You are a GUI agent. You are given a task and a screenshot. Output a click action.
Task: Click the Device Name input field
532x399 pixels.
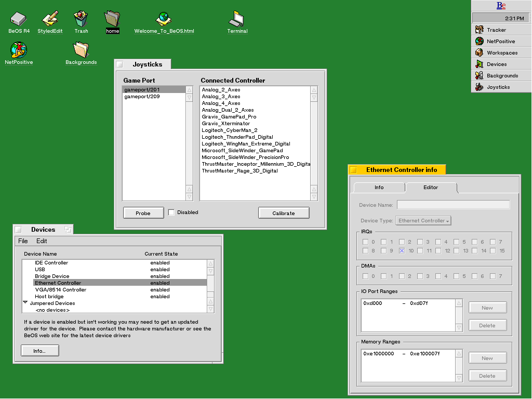pos(453,205)
